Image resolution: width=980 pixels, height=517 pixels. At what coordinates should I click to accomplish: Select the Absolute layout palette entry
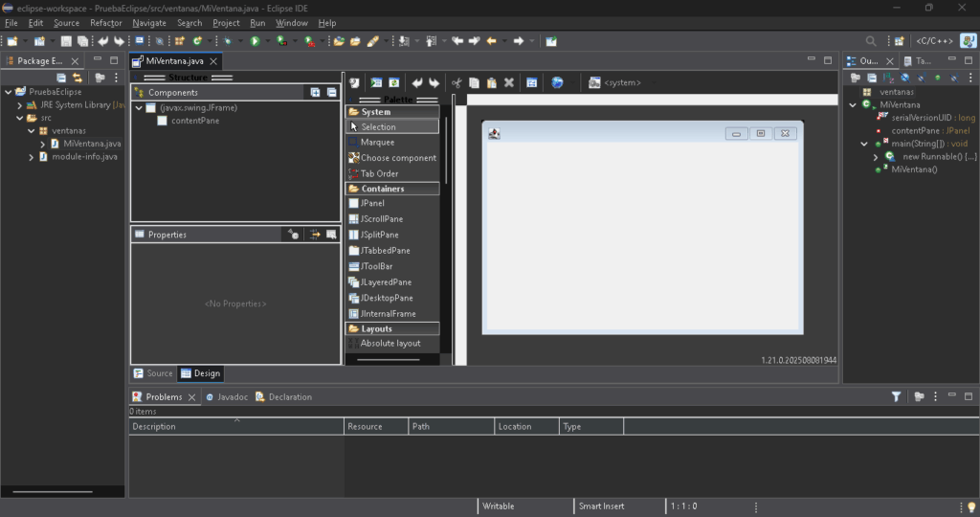pos(392,343)
